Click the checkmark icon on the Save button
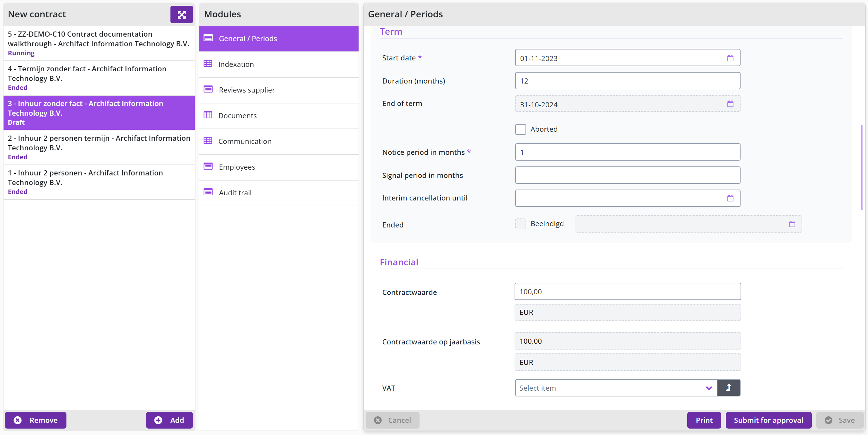This screenshot has height=435, width=868. click(828, 420)
